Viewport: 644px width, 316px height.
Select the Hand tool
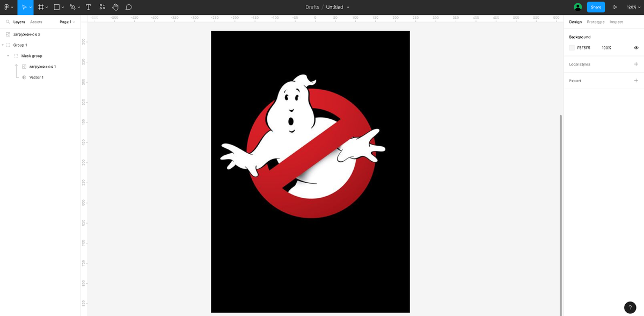(x=115, y=7)
